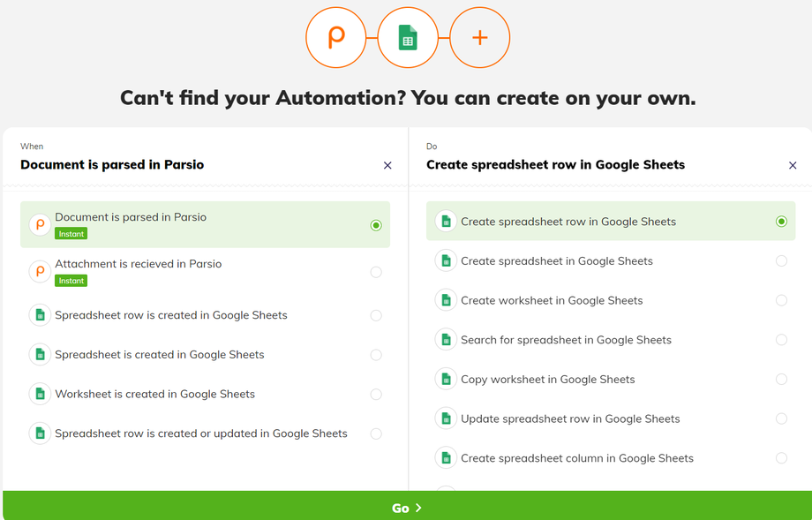This screenshot has width=812, height=520.
Task: Click Sheets icon beside Copy worksheet
Action: 446,380
